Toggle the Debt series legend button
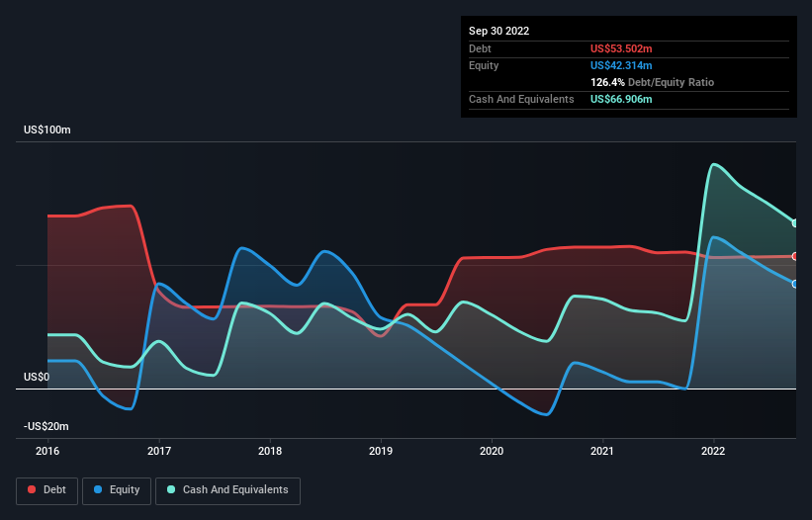This screenshot has height=520, width=812. coord(47,490)
